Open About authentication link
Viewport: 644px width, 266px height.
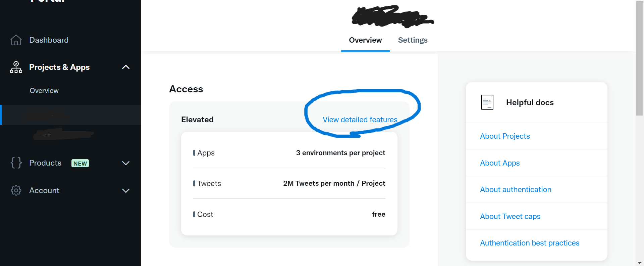[516, 189]
